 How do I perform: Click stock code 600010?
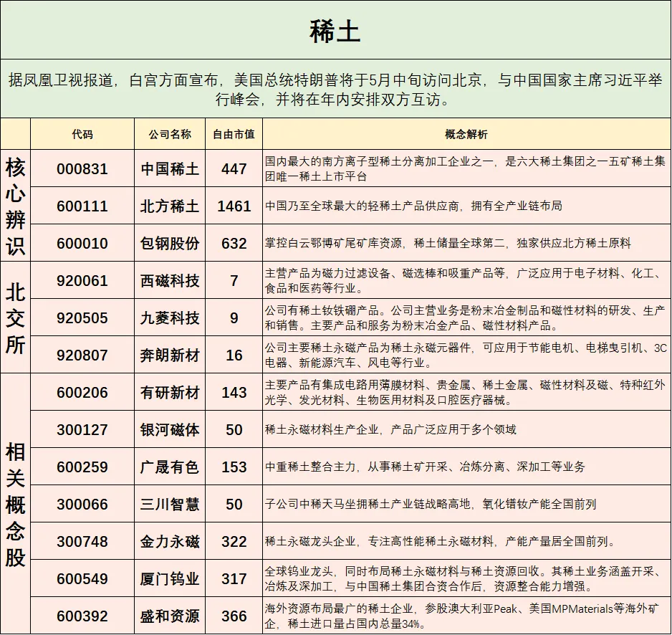(82, 244)
